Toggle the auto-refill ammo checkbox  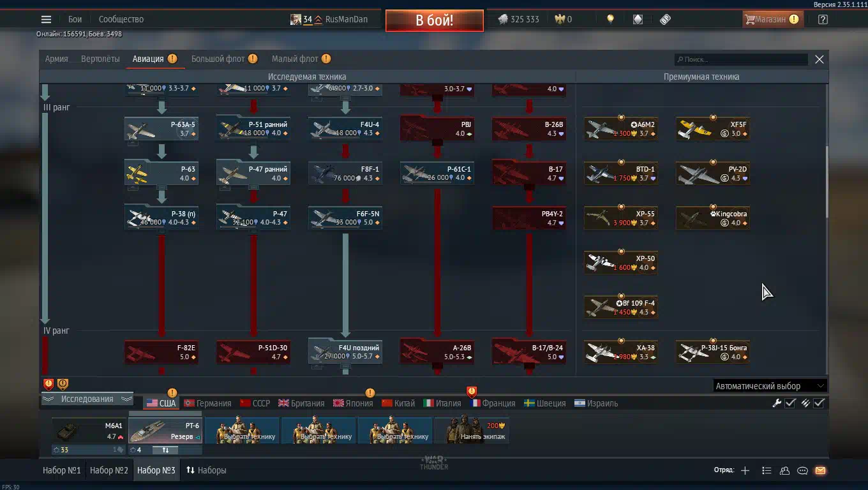tap(819, 403)
